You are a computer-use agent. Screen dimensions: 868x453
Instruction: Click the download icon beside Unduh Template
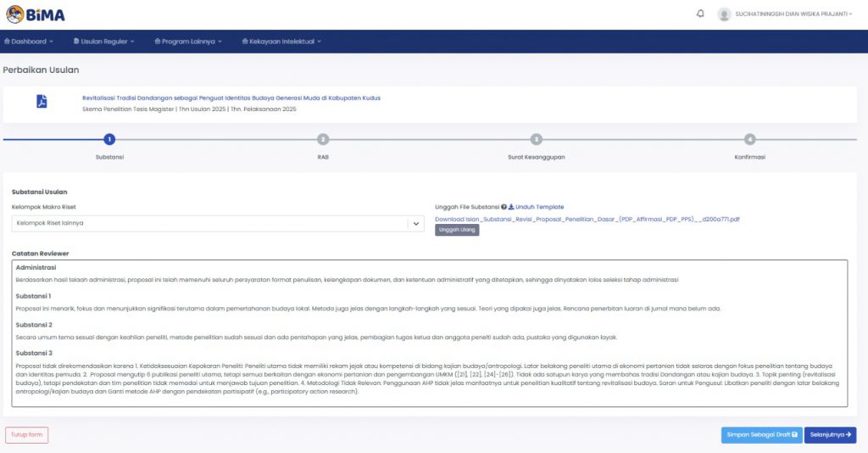pyautogui.click(x=511, y=207)
